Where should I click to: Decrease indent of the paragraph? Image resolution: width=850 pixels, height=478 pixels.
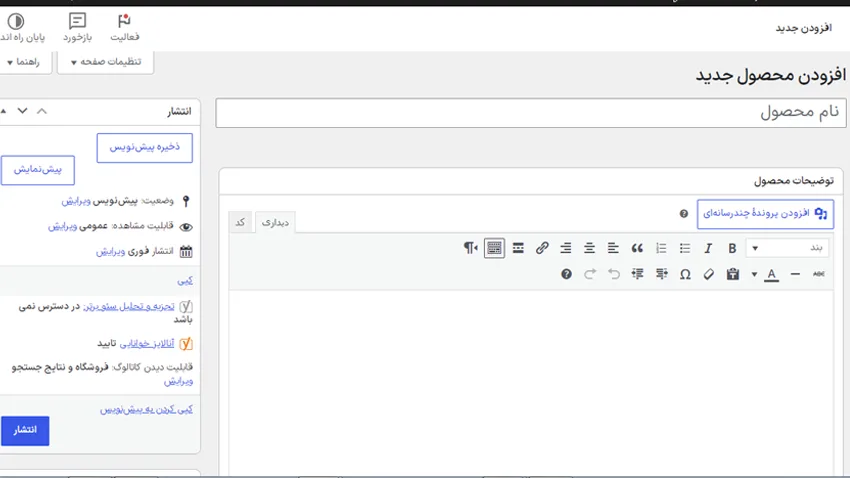coord(661,274)
